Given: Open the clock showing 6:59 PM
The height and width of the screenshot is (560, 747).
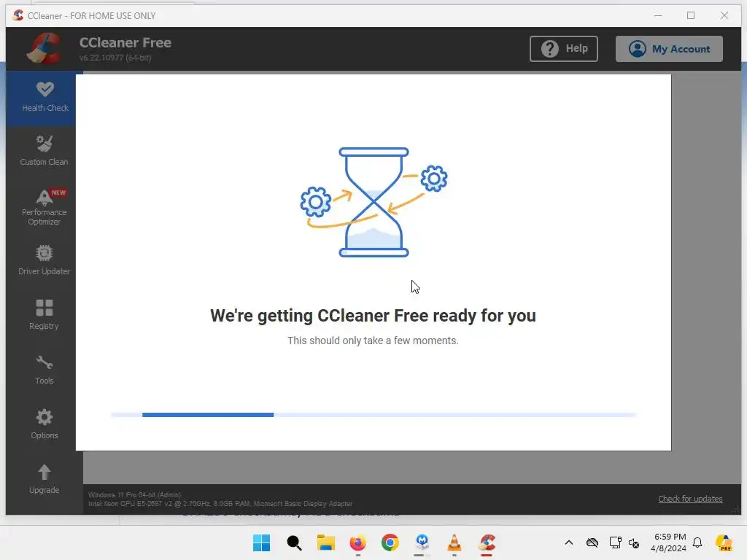Looking at the screenshot, I should click(668, 542).
